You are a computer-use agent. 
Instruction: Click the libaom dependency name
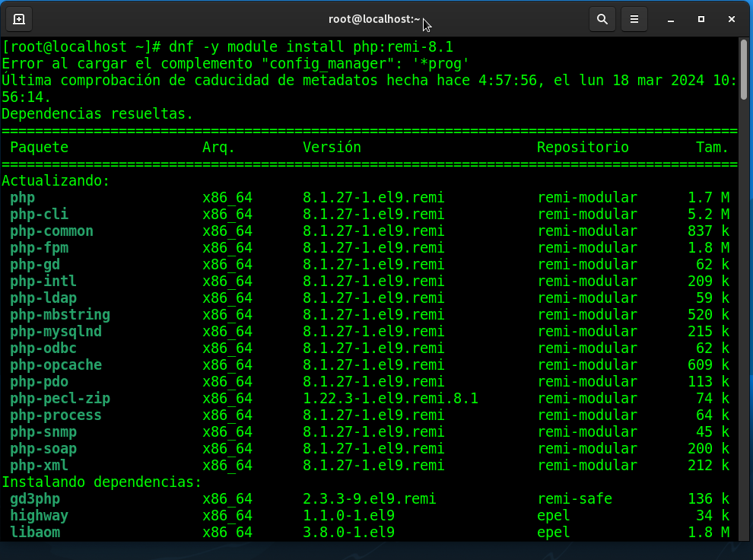coord(35,533)
